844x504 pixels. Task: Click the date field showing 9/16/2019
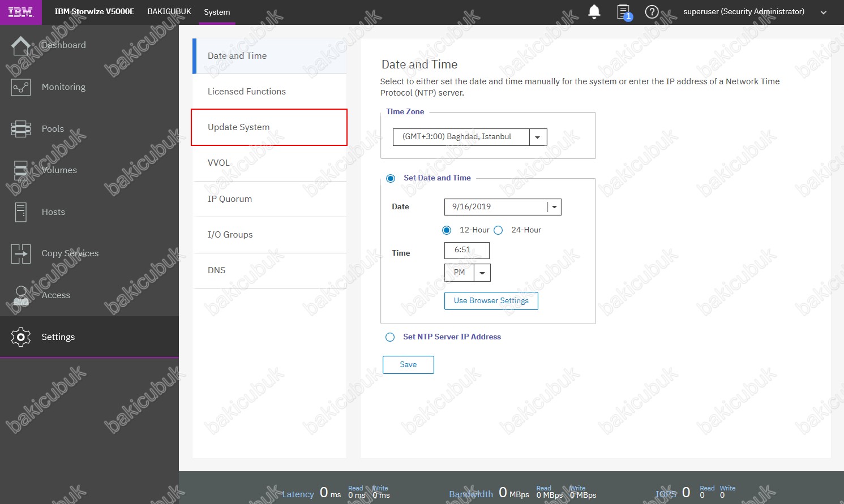[x=496, y=207]
